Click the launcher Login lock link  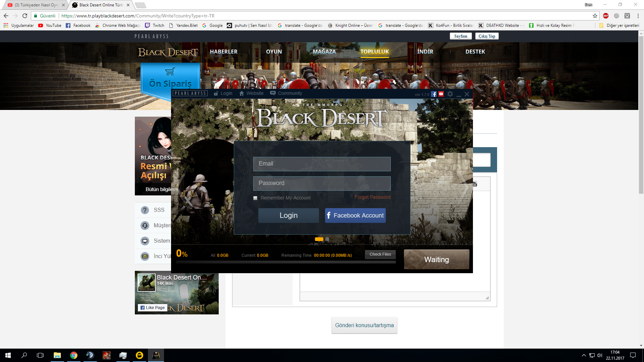point(223,93)
